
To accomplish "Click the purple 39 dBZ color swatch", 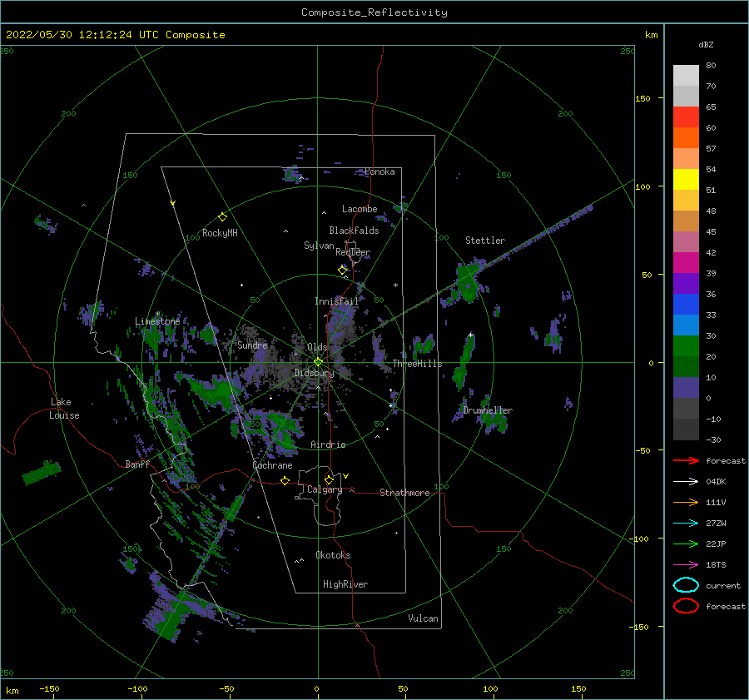I will pos(686,283).
